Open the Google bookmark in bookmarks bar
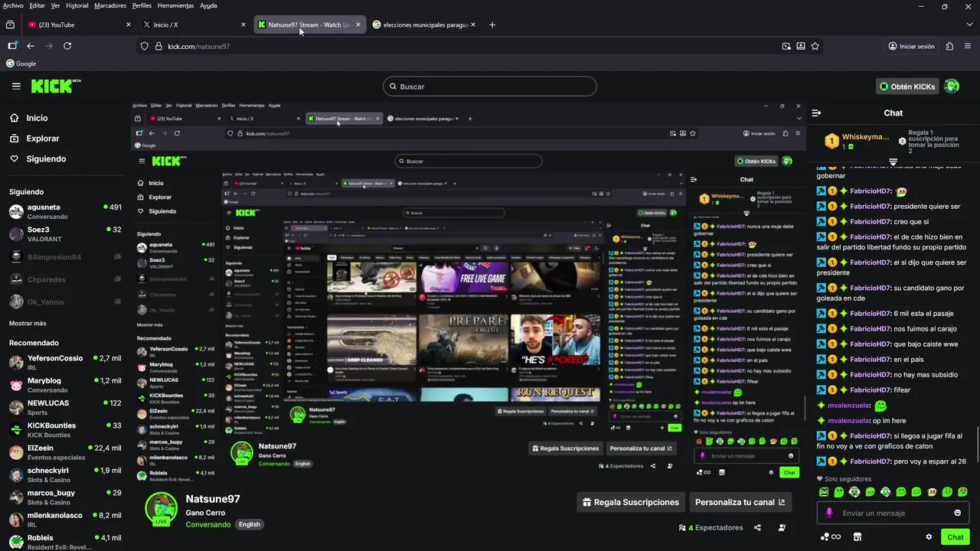 point(21,64)
